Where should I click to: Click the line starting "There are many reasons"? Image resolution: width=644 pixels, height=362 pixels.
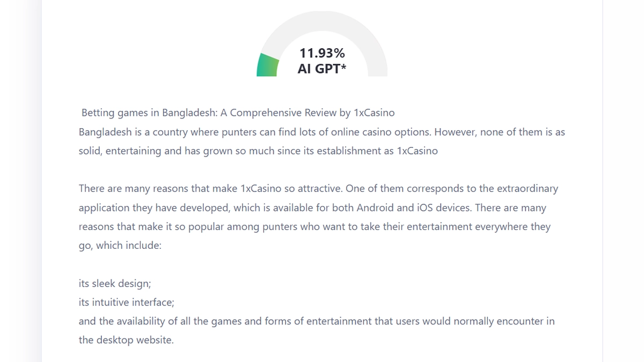pos(318,188)
